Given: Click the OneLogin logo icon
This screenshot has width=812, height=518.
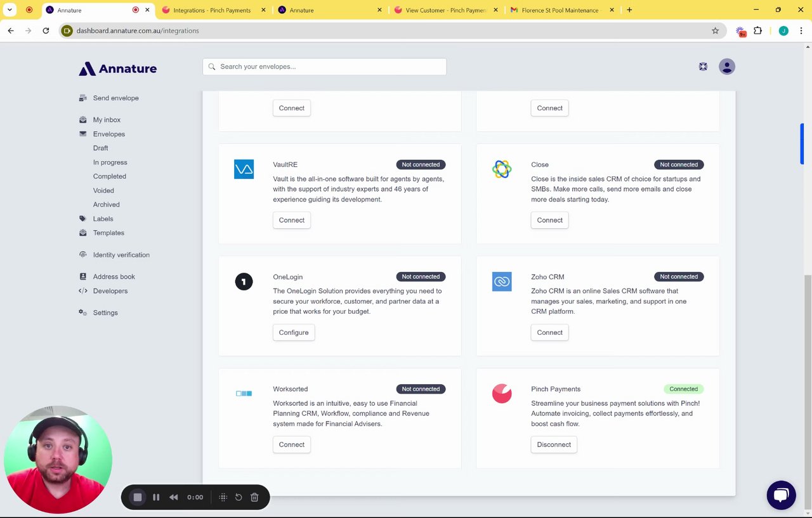Looking at the screenshot, I should tap(244, 282).
